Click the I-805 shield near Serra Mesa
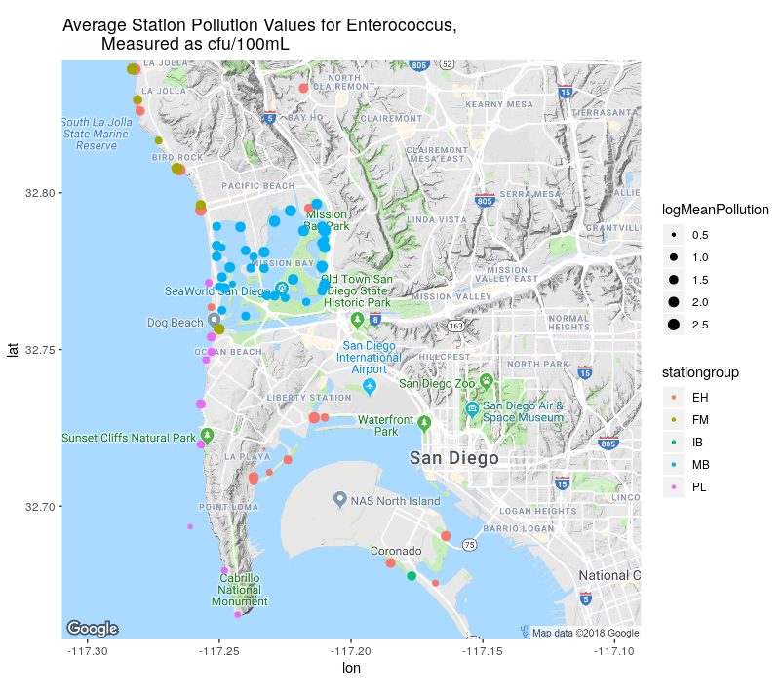This screenshot has height=695, width=784. (x=485, y=200)
